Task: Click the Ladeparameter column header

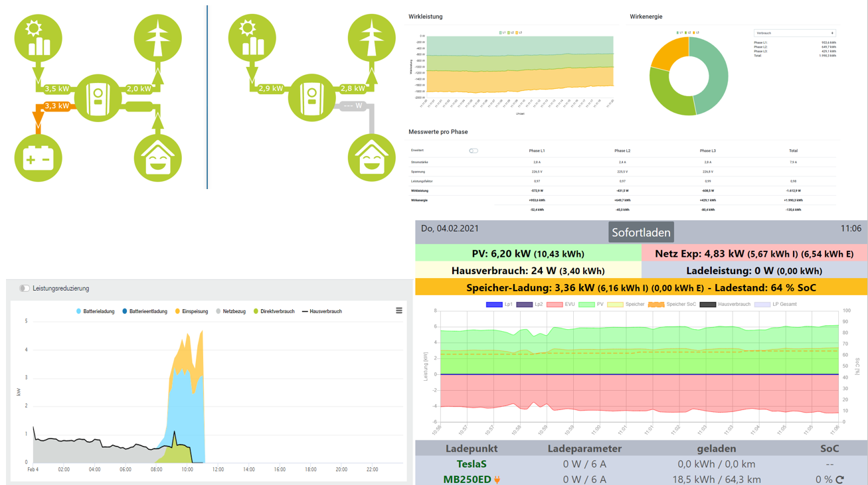Action: (584, 449)
